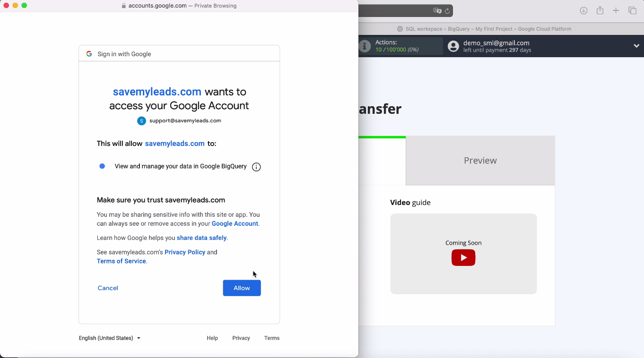This screenshot has height=358, width=644.
Task: Click the 'Sign in with Google' header text
Action: [x=124, y=54]
